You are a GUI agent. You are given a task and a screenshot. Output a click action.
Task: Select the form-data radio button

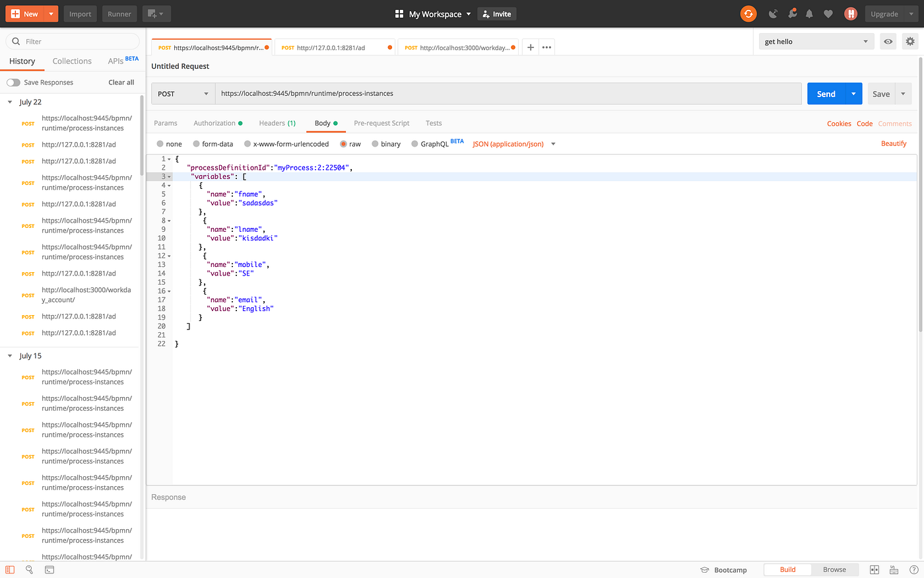point(196,143)
